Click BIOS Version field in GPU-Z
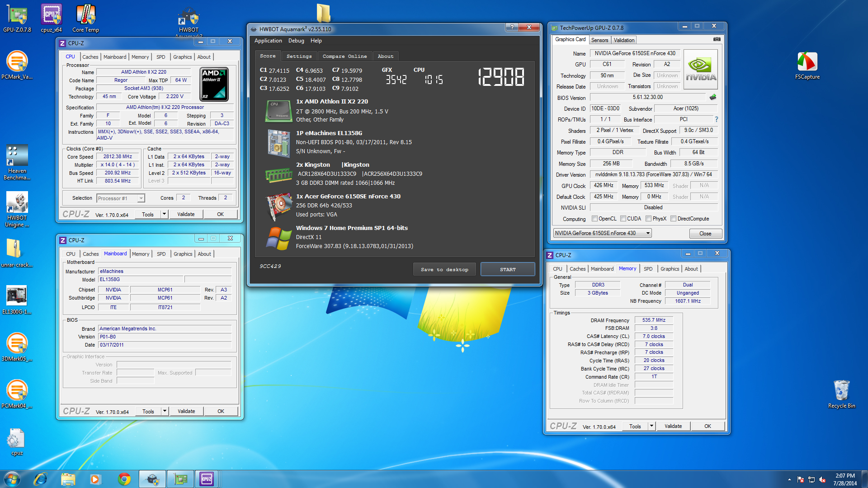The image size is (868, 488). click(x=647, y=97)
